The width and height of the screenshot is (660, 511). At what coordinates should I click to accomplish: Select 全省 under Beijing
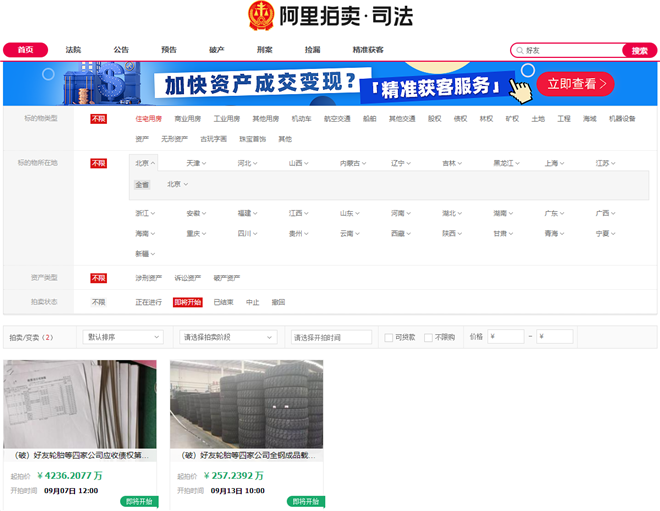142,184
